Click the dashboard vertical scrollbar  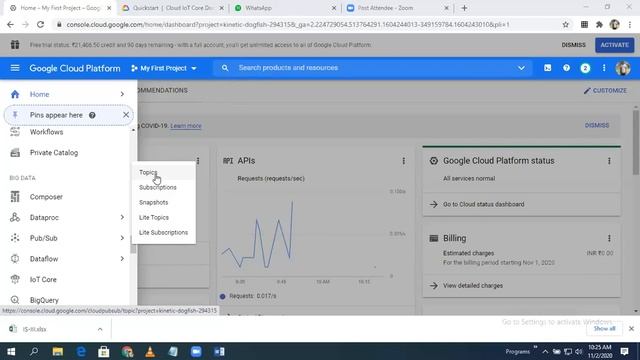(x=636, y=142)
